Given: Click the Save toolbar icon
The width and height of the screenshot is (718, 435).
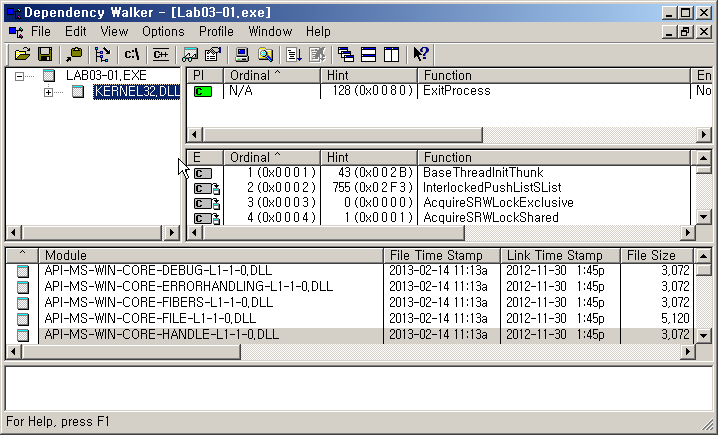Looking at the screenshot, I should pyautogui.click(x=43, y=54).
